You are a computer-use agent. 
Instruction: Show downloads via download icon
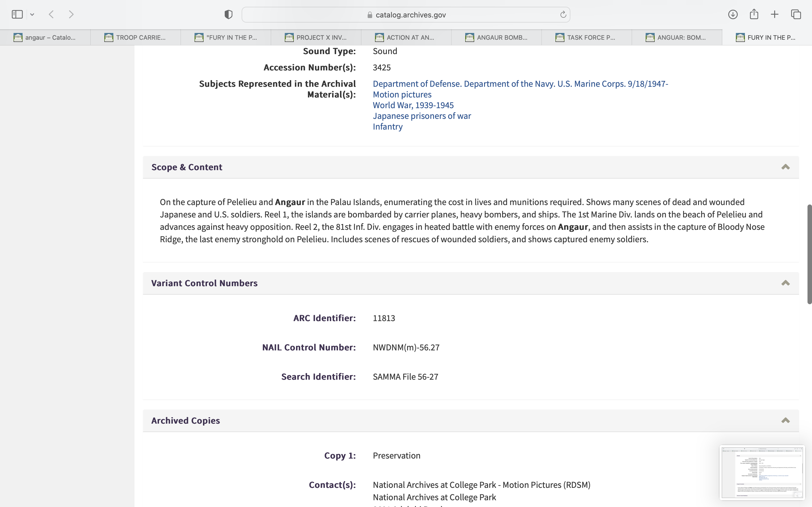[x=733, y=14]
